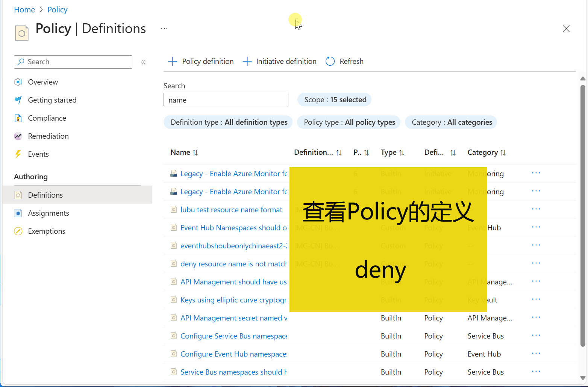Click the Remediation icon in sidebar
Viewport: 588px width, 387px height.
click(18, 136)
